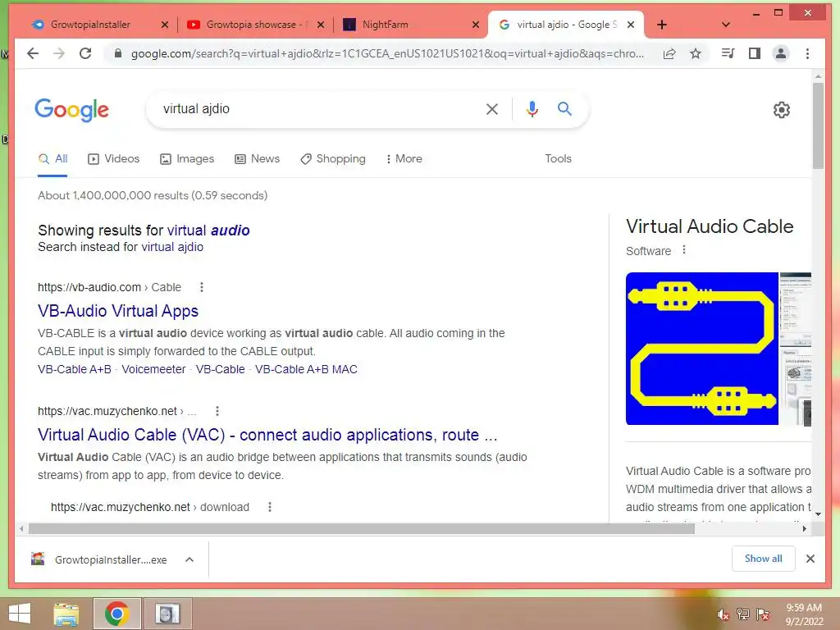Click the taskbar clock and date
This screenshot has height=630, width=840.
(804, 614)
